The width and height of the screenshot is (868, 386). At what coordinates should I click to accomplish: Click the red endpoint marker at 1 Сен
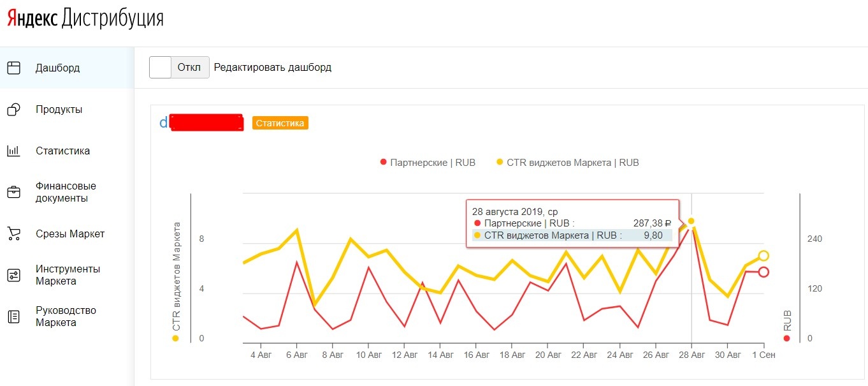pyautogui.click(x=763, y=272)
